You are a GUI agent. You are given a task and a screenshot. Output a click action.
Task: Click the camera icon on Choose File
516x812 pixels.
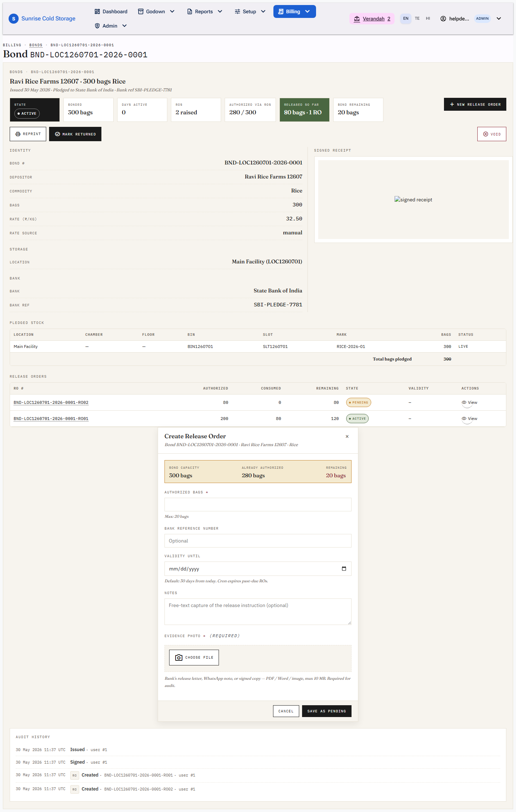[x=179, y=658]
